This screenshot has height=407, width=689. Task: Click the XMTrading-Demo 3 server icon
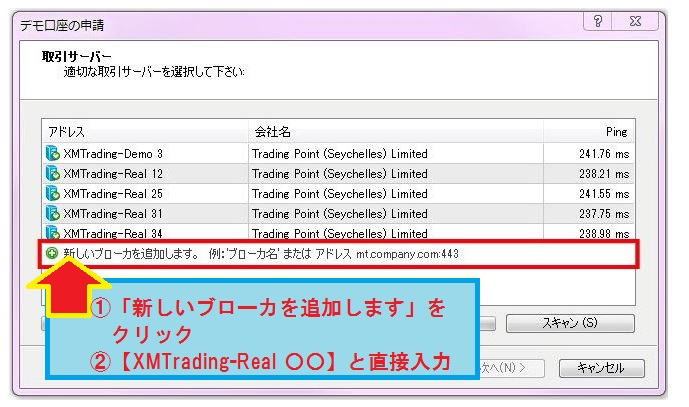53,153
